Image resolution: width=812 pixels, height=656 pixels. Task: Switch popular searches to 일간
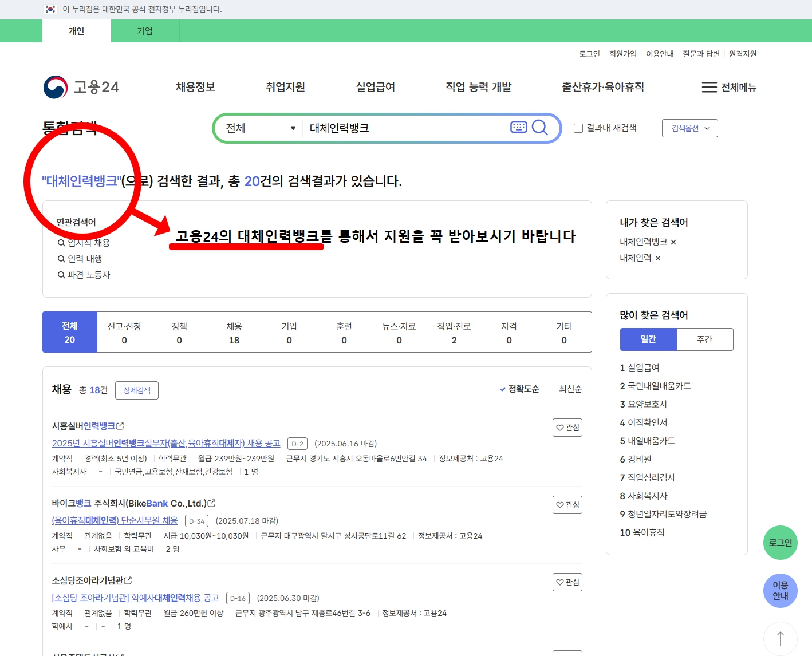[x=648, y=339]
